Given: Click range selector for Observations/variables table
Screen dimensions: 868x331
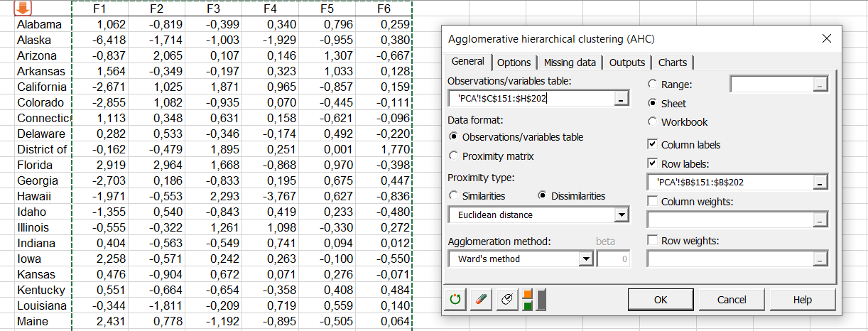Looking at the screenshot, I should coord(622,99).
